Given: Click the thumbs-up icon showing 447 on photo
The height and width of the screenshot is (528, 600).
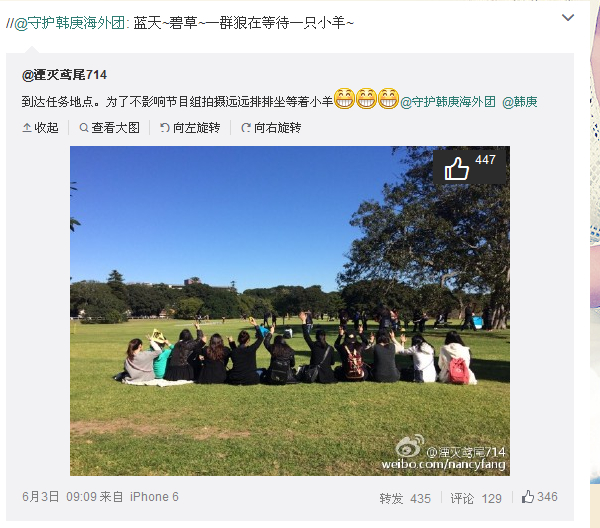Looking at the screenshot, I should 457,168.
